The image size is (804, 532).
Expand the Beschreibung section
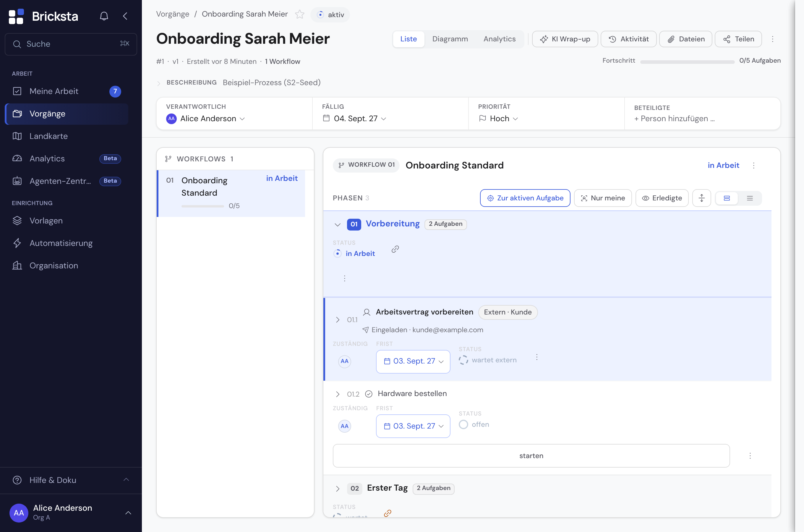coord(158,83)
